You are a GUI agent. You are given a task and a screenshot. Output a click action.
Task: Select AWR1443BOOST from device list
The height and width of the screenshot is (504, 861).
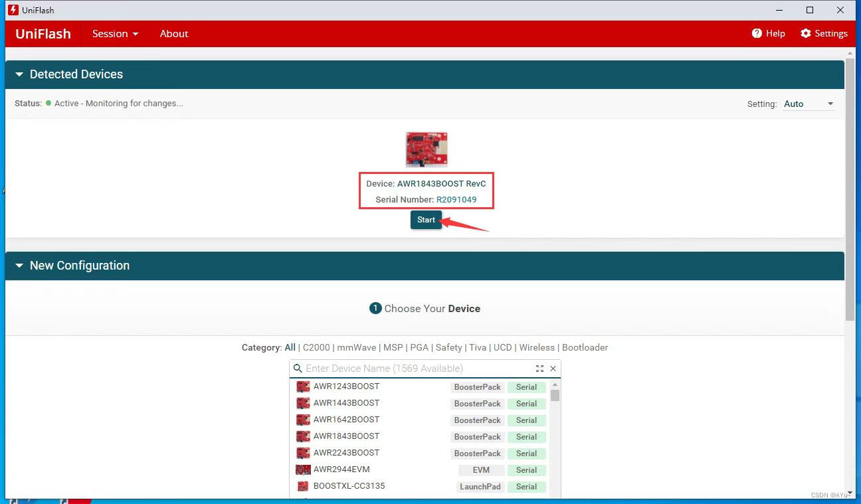point(346,403)
